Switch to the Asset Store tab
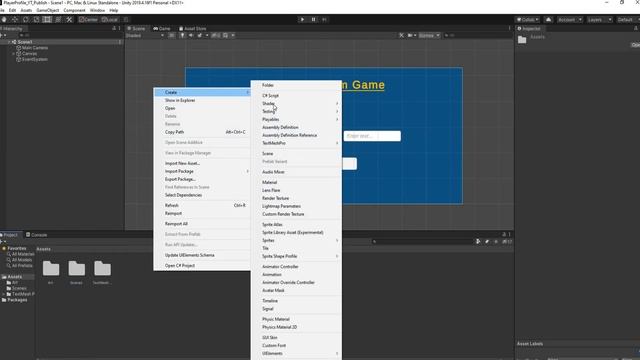 point(192,29)
